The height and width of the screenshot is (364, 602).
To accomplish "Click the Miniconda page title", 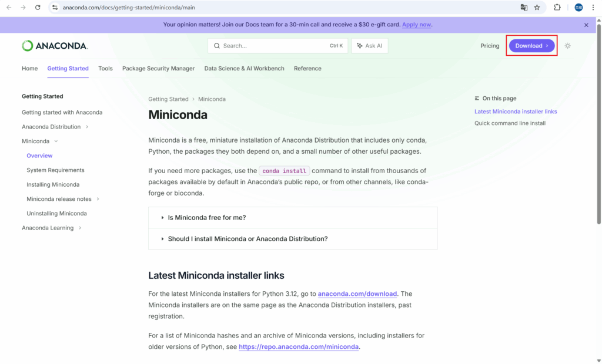I will (x=178, y=114).
